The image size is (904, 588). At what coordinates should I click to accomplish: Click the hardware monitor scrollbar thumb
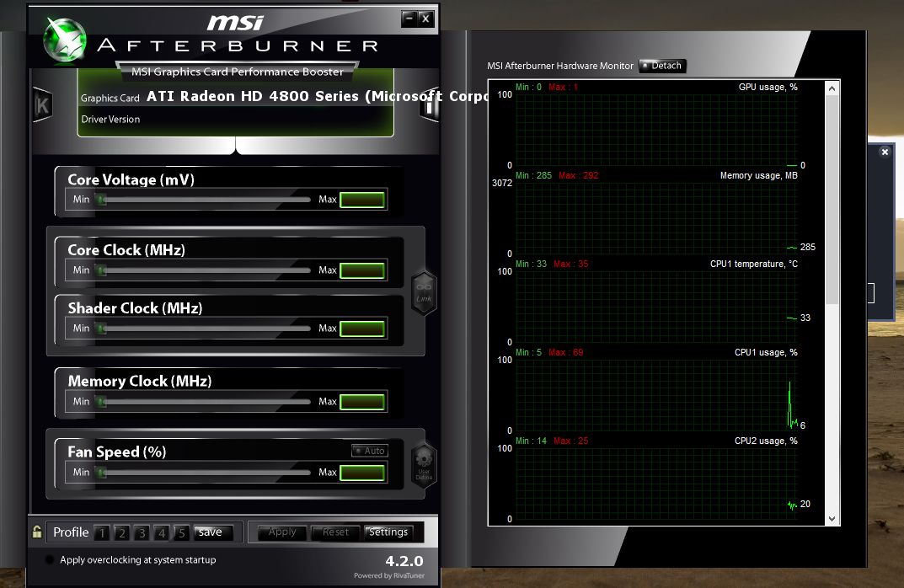832,200
